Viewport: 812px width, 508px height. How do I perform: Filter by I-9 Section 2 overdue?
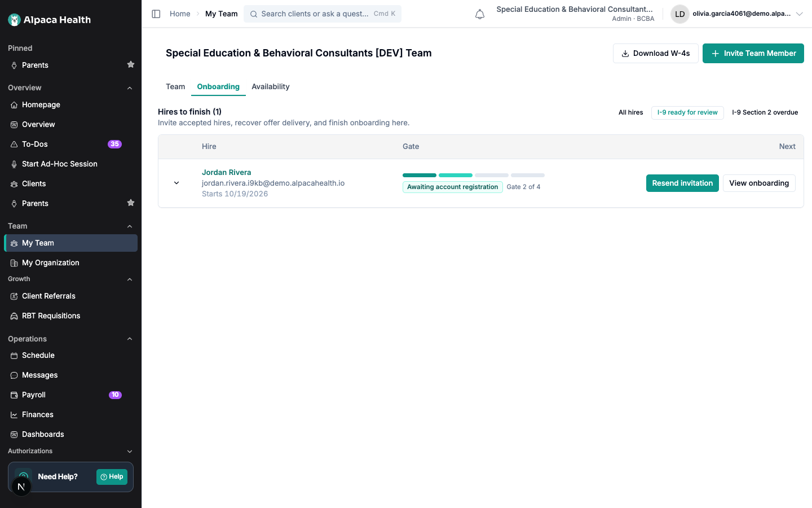point(765,112)
